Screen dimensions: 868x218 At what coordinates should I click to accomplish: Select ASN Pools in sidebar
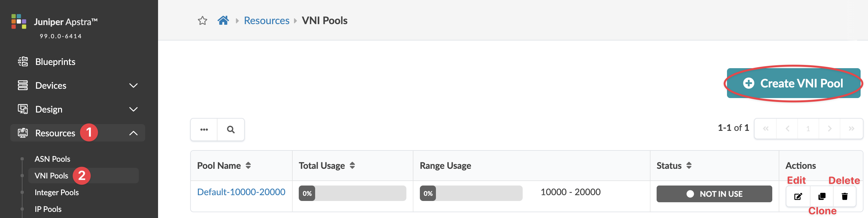click(x=52, y=159)
